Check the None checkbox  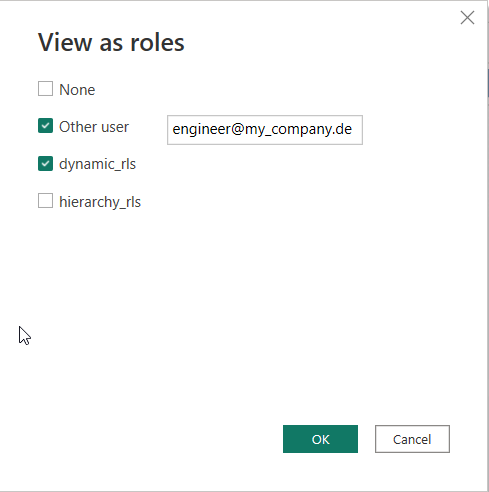(45, 89)
